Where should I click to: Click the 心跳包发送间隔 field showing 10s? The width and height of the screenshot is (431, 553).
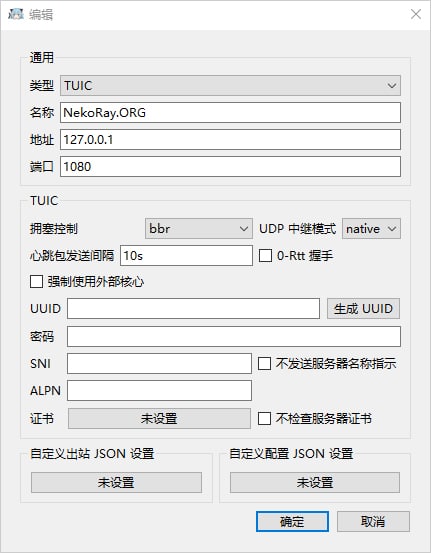point(186,255)
